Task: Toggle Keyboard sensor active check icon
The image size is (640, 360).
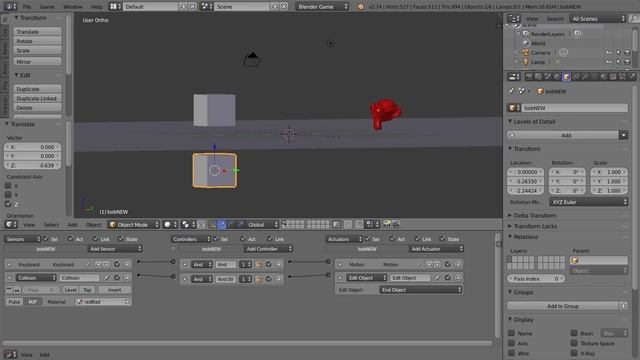Action: (x=117, y=264)
